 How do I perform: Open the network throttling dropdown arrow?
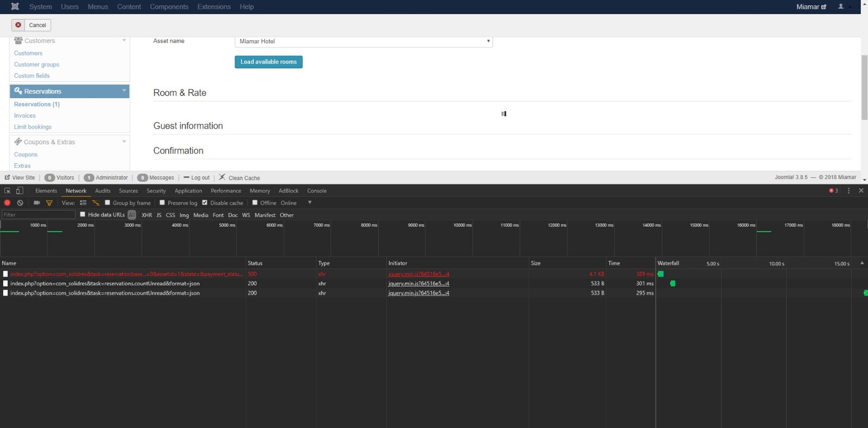(x=310, y=203)
